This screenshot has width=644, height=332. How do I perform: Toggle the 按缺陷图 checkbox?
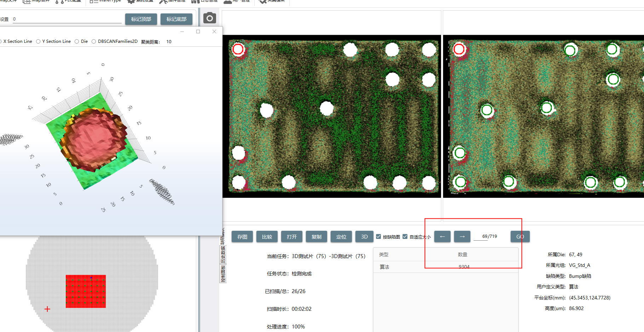(x=378, y=236)
